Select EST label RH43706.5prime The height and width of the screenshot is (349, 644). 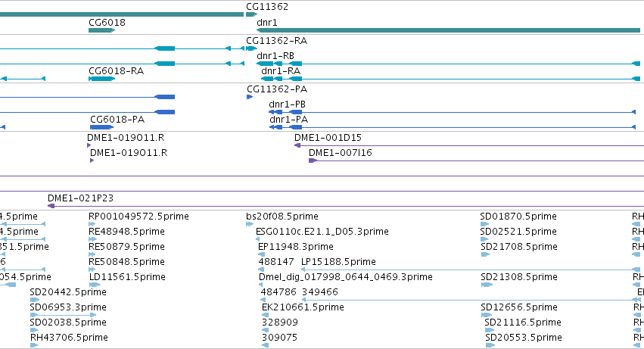pos(69,338)
